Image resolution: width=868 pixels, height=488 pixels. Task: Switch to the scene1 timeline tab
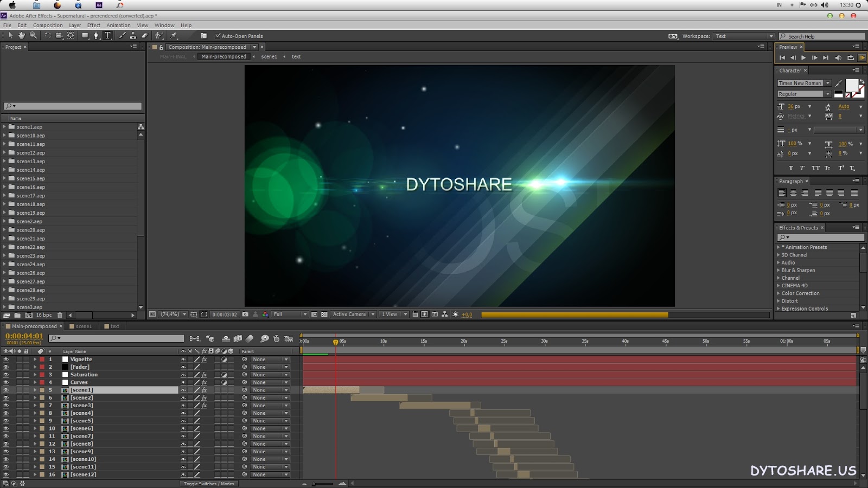(84, 326)
